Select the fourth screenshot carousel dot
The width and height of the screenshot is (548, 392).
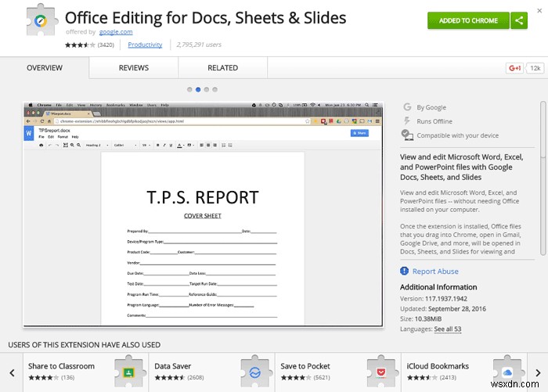[x=215, y=89]
